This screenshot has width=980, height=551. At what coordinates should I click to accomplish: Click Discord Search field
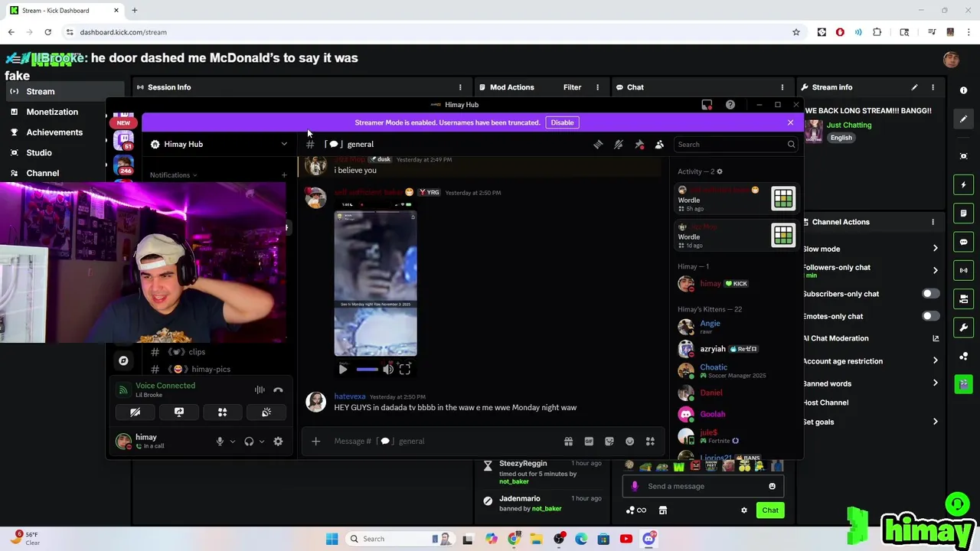pos(736,144)
